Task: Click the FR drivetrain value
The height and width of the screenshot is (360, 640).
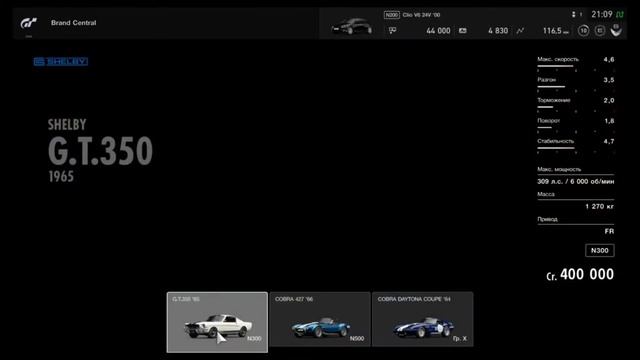Action: tap(609, 231)
